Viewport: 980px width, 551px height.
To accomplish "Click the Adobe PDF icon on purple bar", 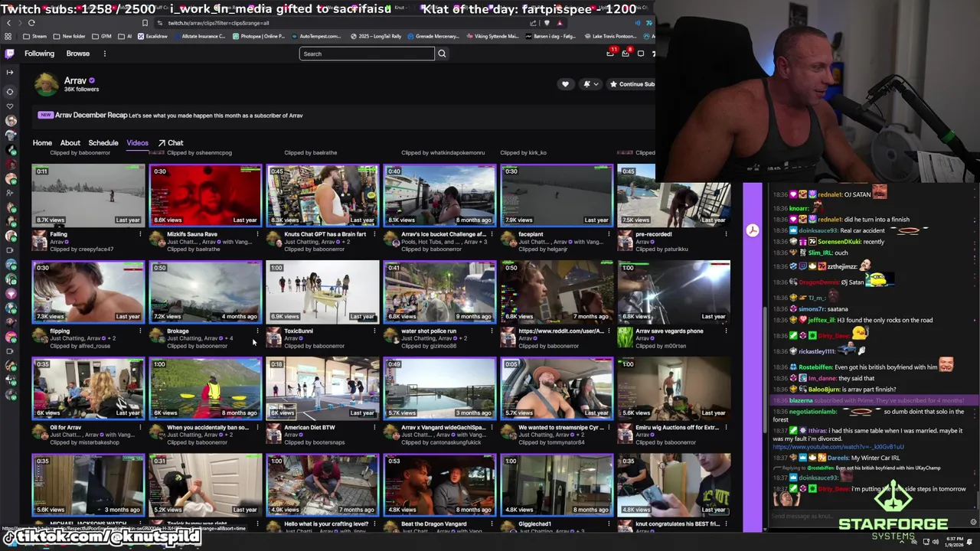I will 753,230.
